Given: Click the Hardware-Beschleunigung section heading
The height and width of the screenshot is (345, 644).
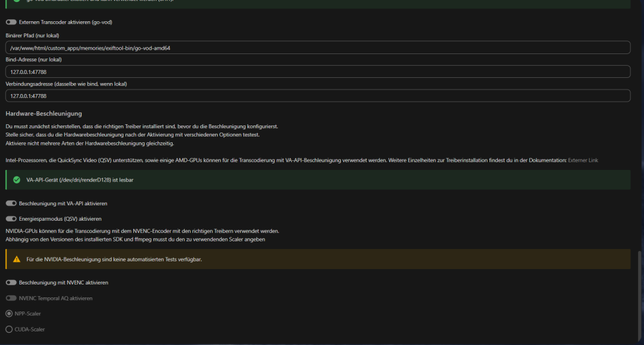Looking at the screenshot, I should point(44,113).
